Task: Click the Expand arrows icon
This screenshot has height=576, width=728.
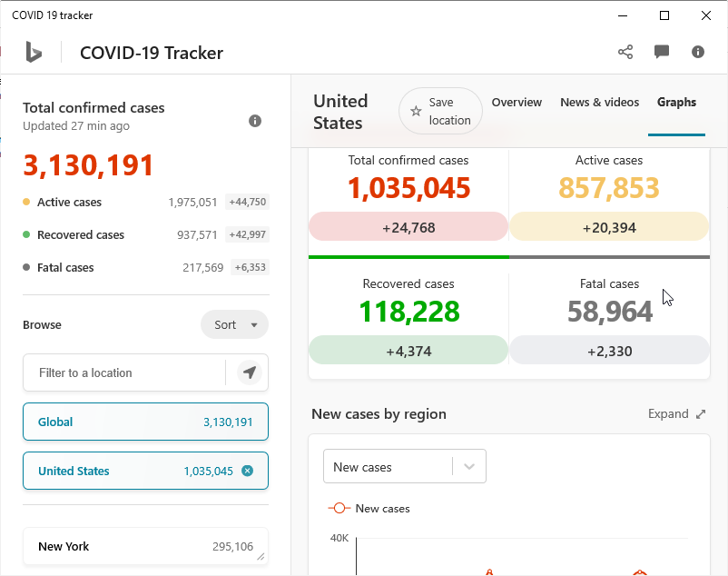Action: [701, 414]
